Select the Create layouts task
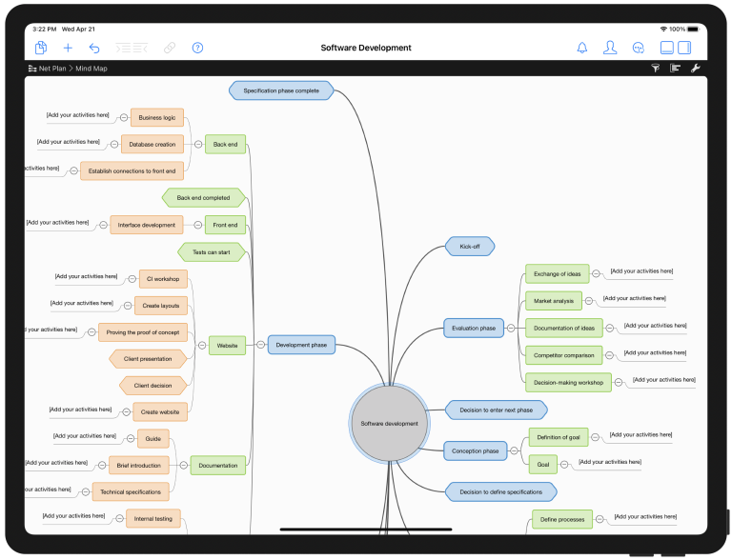The height and width of the screenshot is (560, 732). 161,306
